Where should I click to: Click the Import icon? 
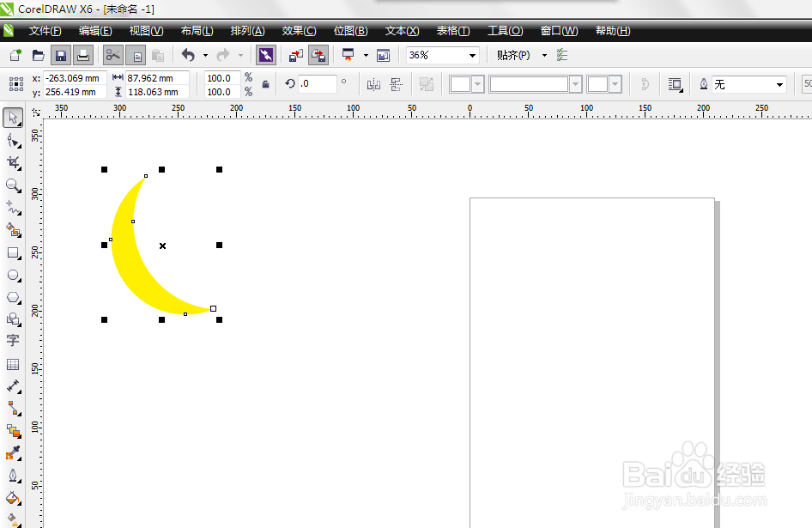[x=295, y=55]
